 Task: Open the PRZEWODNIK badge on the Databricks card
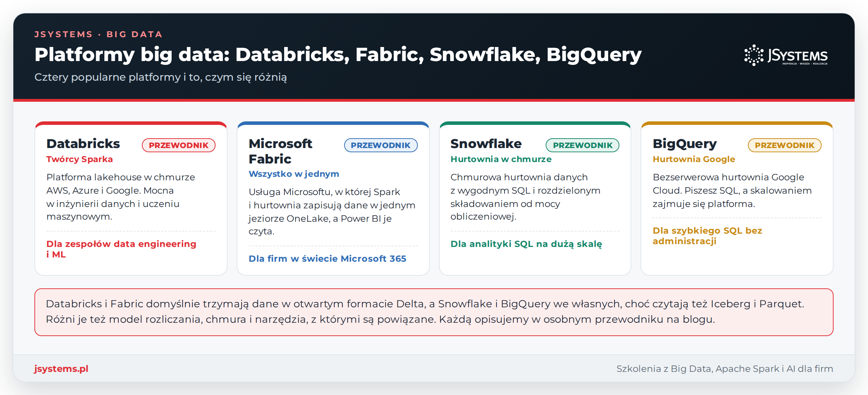click(x=178, y=145)
